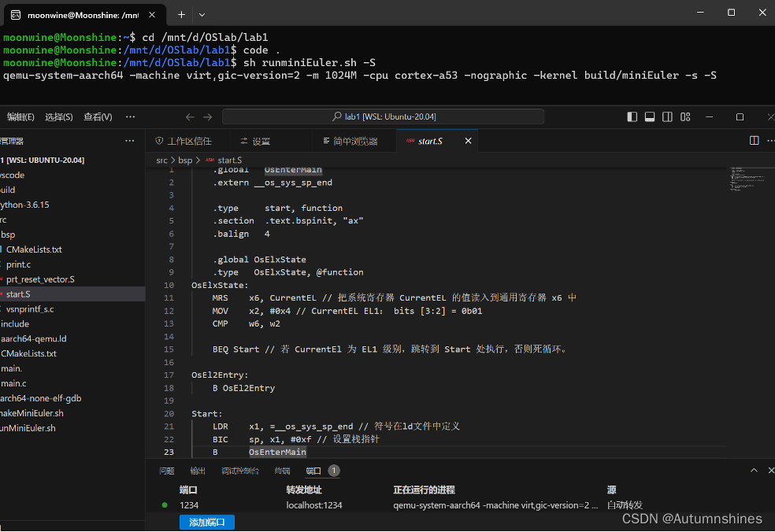Click the editor tab actions ellipsis icon
This screenshot has height=532, width=775.
tap(769, 140)
